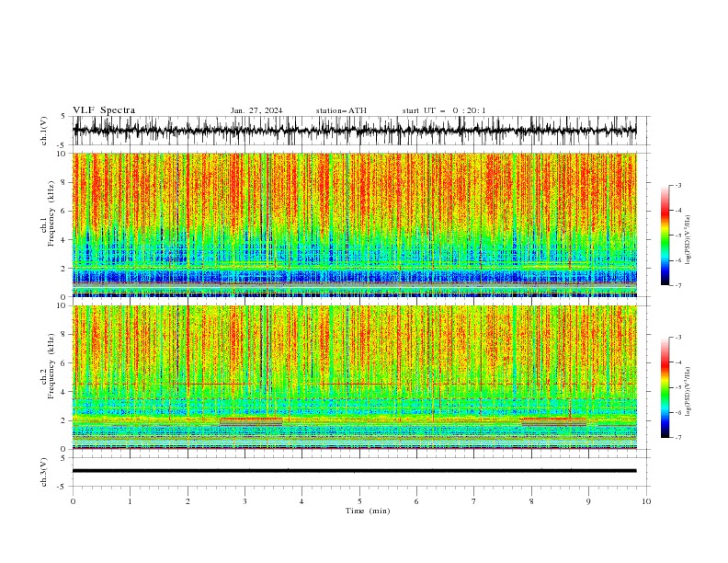Click the -4 label on lower color bar
Viewport: 728px width, 563px height.
tap(678, 362)
